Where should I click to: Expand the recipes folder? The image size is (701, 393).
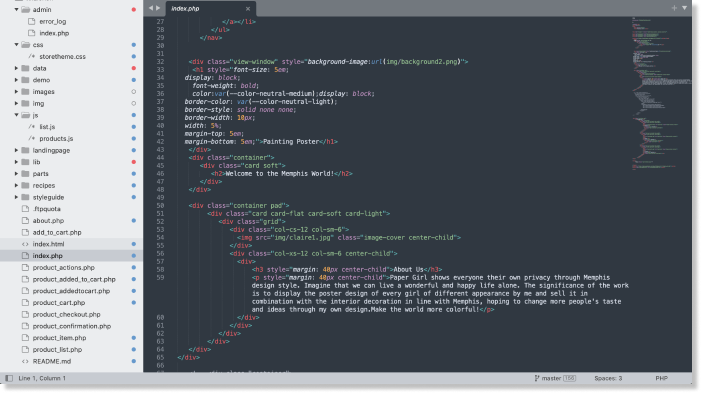(17, 185)
